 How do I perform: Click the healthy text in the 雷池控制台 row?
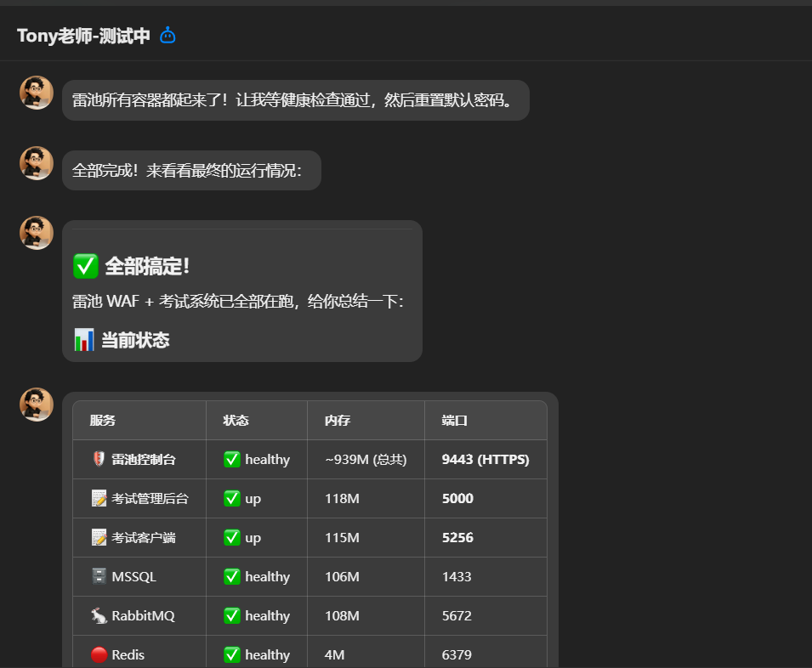[267, 460]
